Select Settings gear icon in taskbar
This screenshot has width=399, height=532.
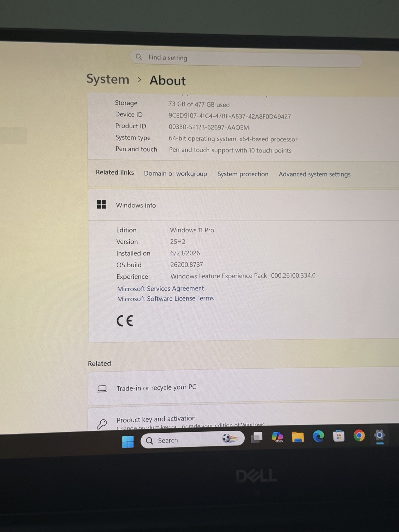pos(379,435)
